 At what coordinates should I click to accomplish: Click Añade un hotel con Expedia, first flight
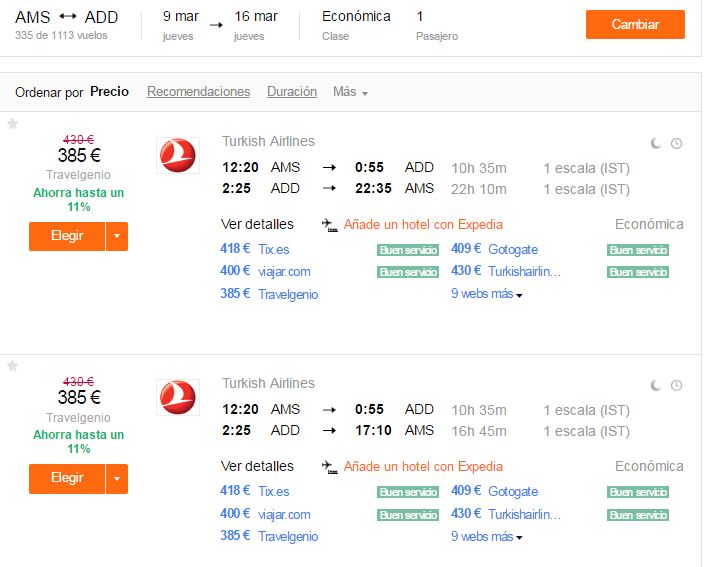(423, 224)
